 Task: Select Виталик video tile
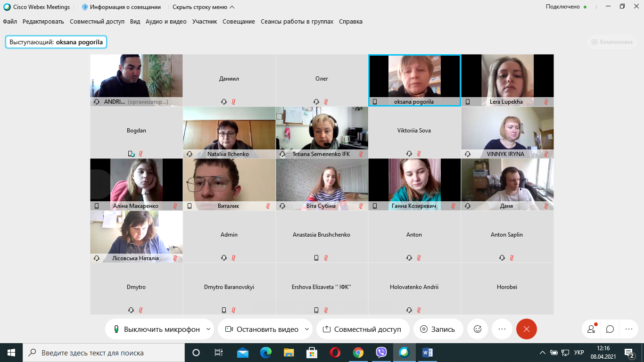click(x=229, y=184)
